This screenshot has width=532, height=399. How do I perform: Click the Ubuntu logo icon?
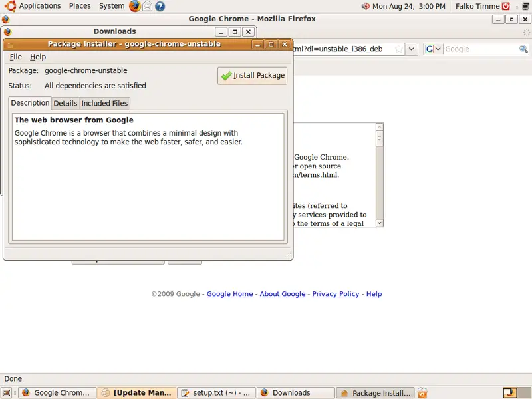click(x=10, y=6)
